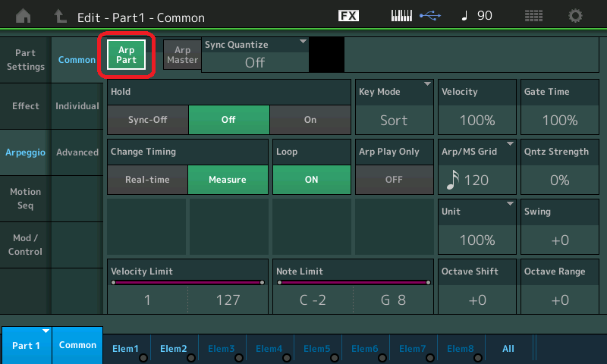Tap the tempo quarter-note 90 indicator

475,16
